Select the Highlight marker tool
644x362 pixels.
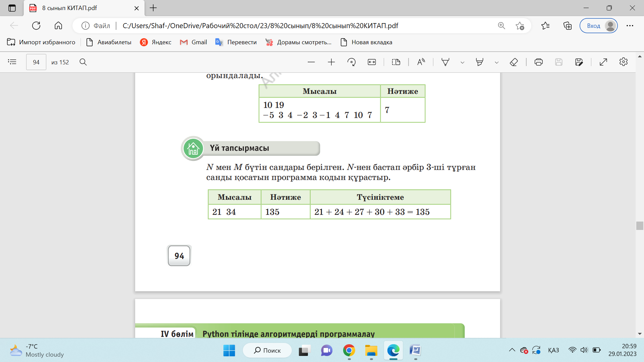coord(480,62)
